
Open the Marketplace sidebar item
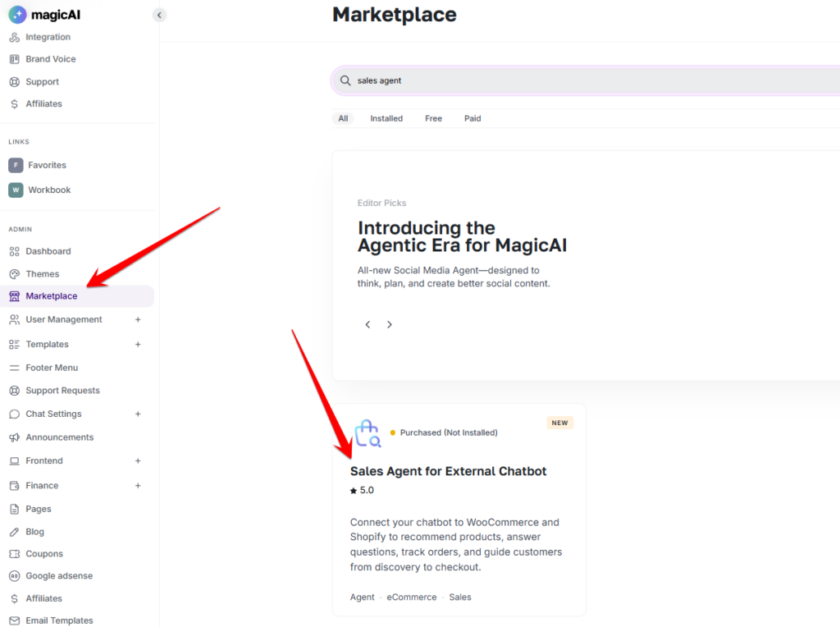click(52, 296)
